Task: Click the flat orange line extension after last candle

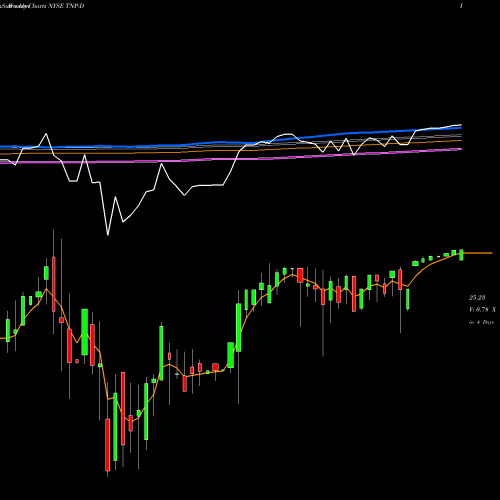Action: [478, 253]
